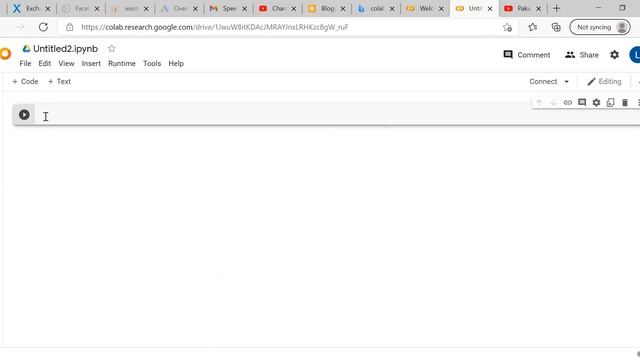Add this page to favorites
The image size is (640, 360).
click(507, 27)
